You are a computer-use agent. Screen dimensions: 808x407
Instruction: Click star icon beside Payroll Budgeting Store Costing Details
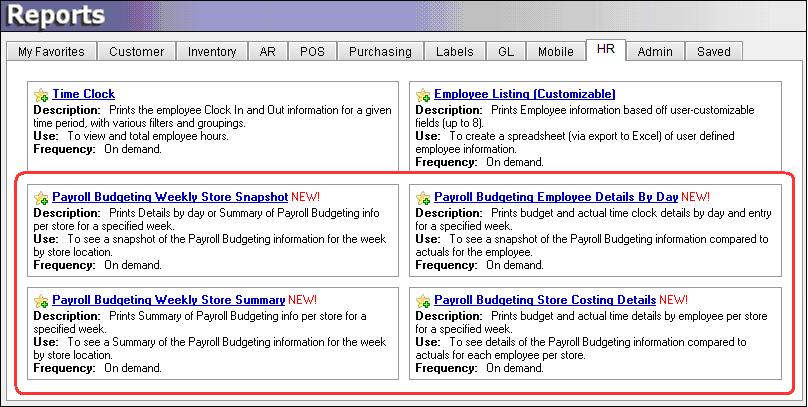pyautogui.click(x=423, y=300)
